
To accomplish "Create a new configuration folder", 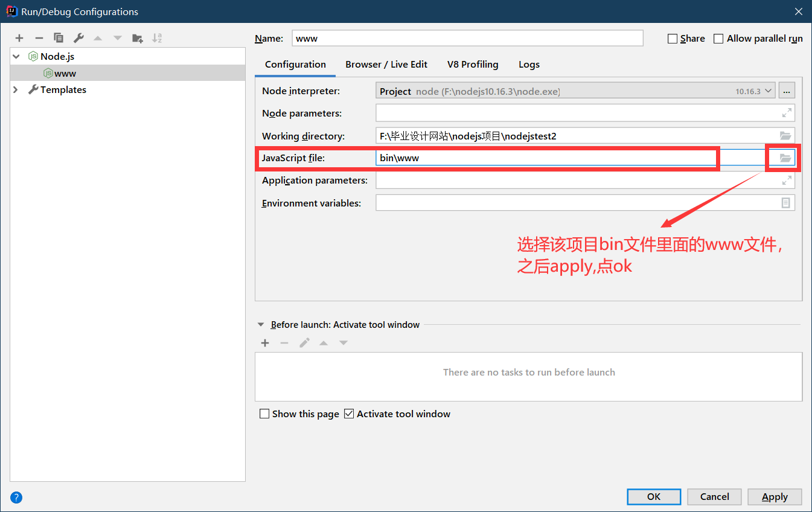I will click(x=137, y=37).
